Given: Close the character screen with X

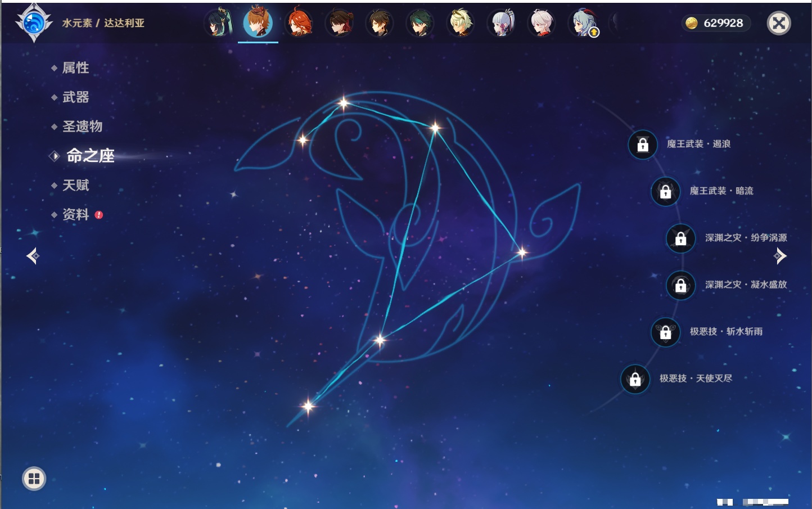Looking at the screenshot, I should [779, 23].
